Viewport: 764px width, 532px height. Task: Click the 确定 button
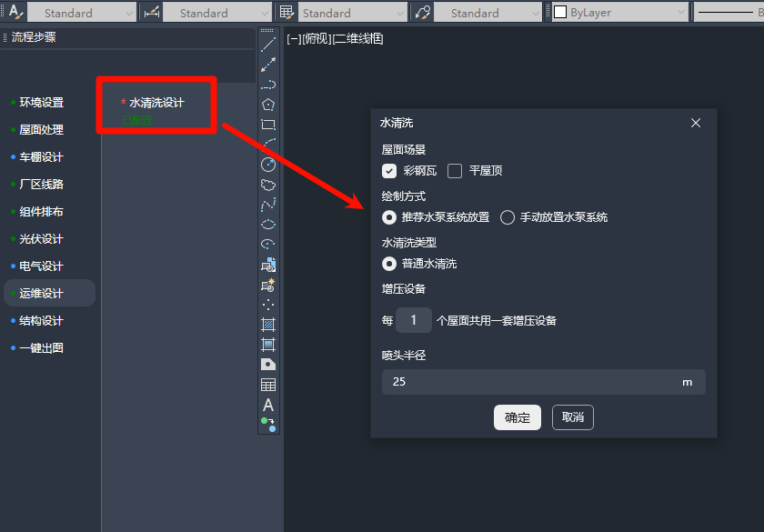coord(517,417)
